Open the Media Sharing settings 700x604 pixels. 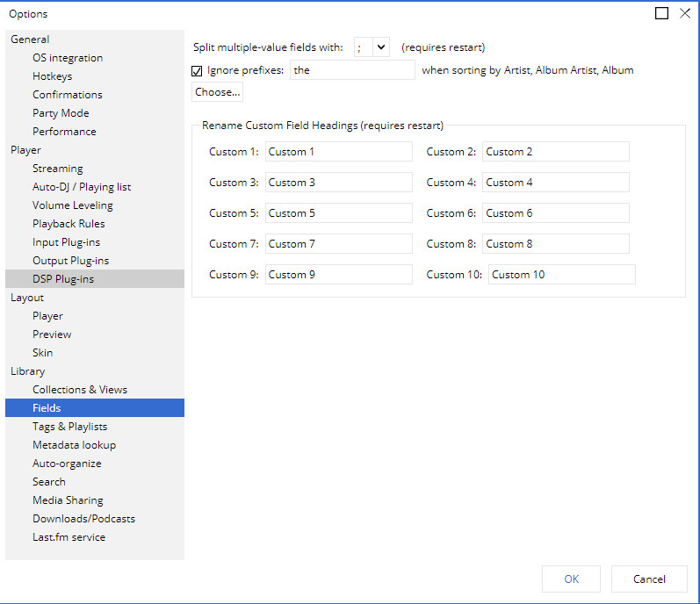click(68, 500)
